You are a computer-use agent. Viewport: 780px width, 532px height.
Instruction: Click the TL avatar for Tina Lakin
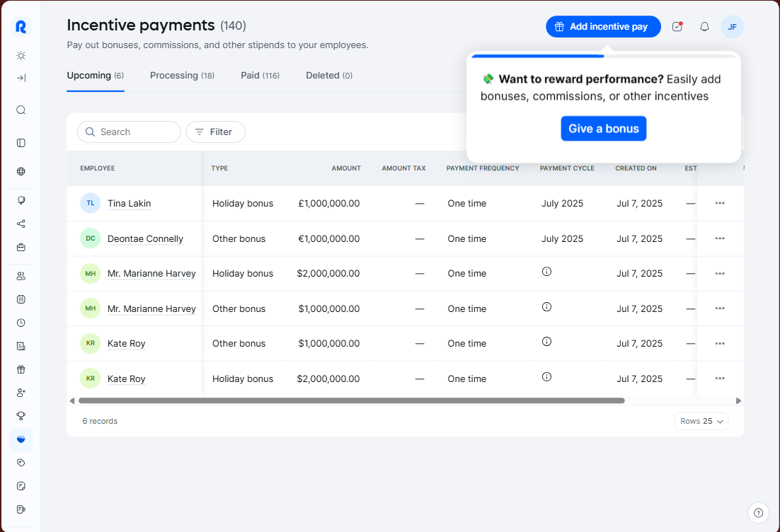point(91,203)
